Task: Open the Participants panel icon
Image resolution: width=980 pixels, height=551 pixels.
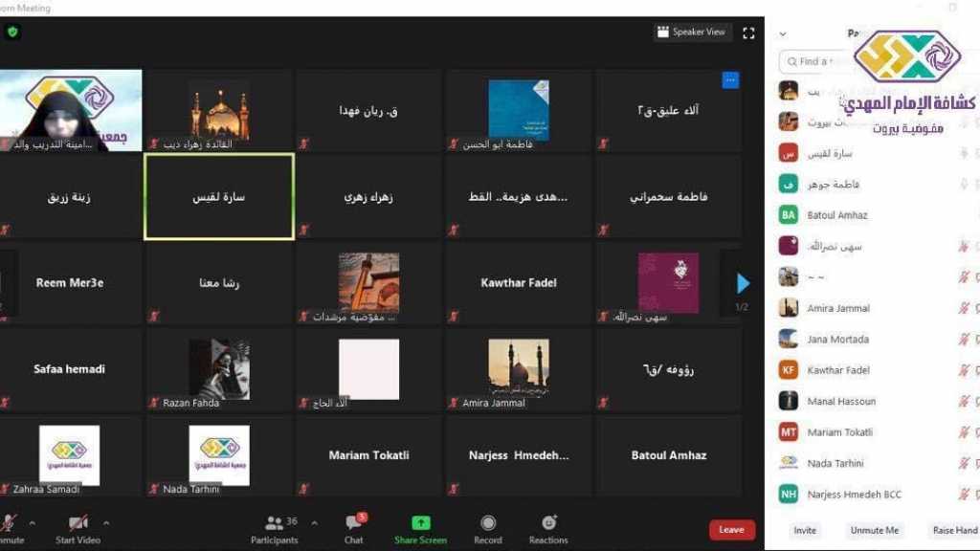Action: pyautogui.click(x=275, y=523)
